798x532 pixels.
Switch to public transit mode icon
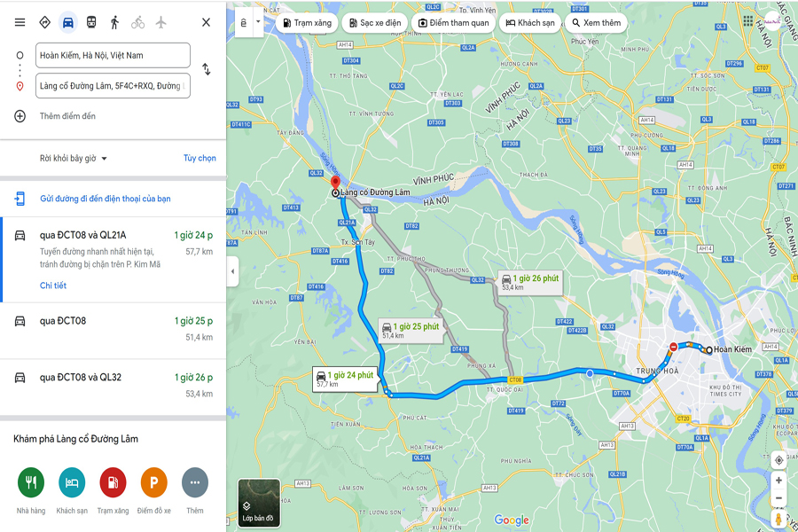(x=91, y=22)
